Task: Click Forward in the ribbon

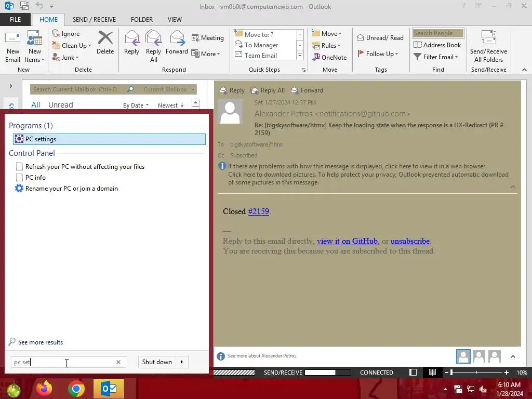Action: click(177, 43)
